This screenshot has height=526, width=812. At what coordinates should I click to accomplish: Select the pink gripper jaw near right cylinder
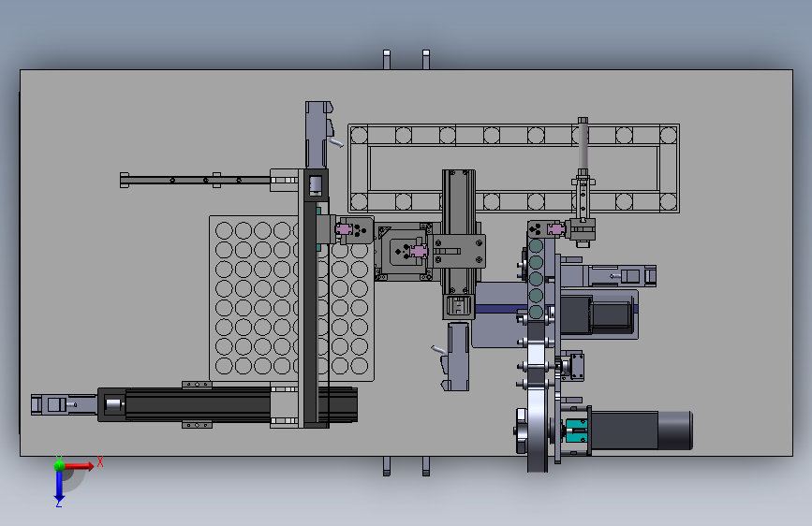point(555,228)
